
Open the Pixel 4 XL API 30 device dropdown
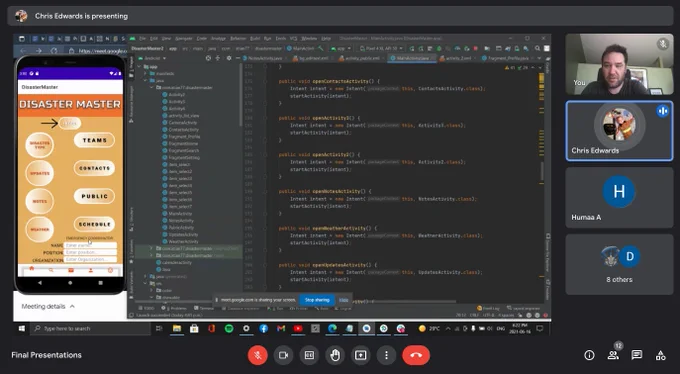(x=381, y=49)
